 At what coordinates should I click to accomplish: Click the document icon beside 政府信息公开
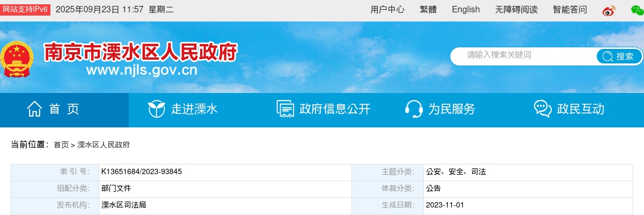[x=285, y=109]
